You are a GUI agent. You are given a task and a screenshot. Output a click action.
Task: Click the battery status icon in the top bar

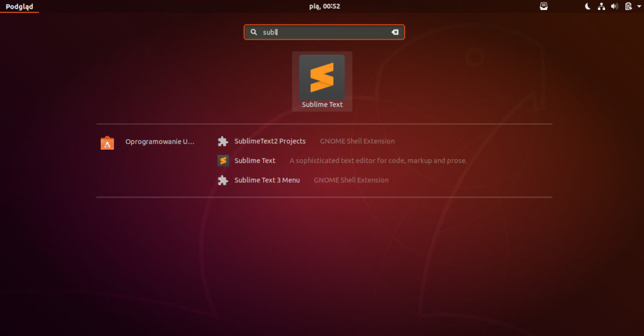tap(628, 6)
